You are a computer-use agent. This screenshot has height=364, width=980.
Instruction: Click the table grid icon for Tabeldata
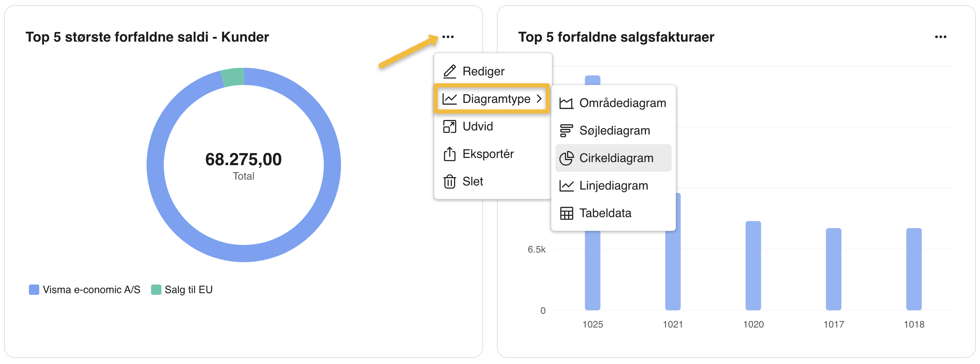point(566,213)
